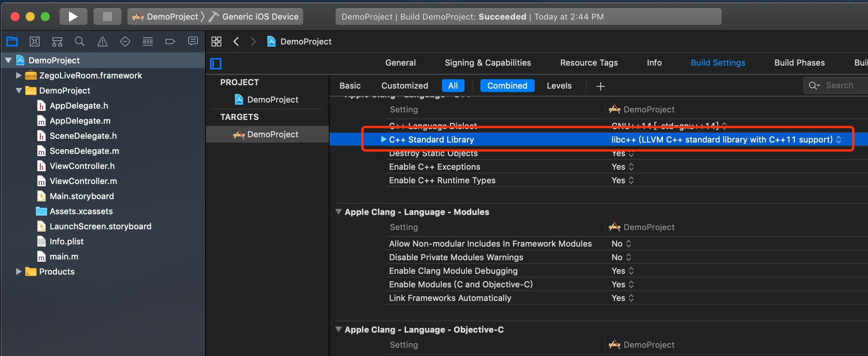Image resolution: width=868 pixels, height=356 pixels.
Task: Change C++ Standard Library libc++ value
Action: (x=726, y=140)
